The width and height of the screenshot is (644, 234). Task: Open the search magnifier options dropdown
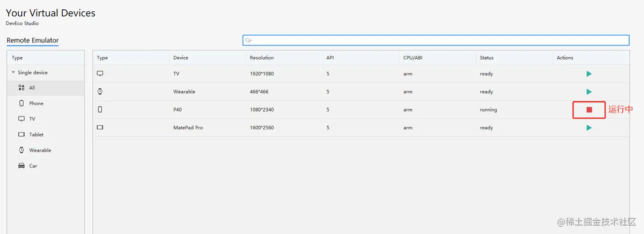249,40
